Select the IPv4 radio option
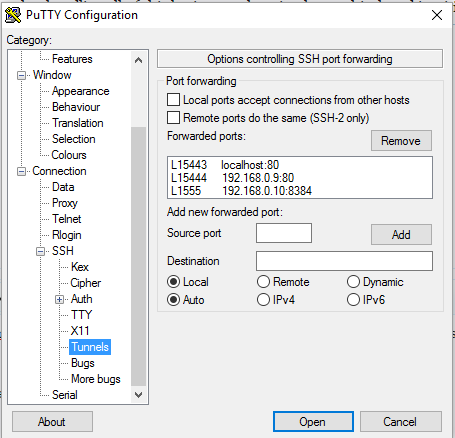Image resolution: width=455 pixels, height=438 pixels. coord(263,300)
